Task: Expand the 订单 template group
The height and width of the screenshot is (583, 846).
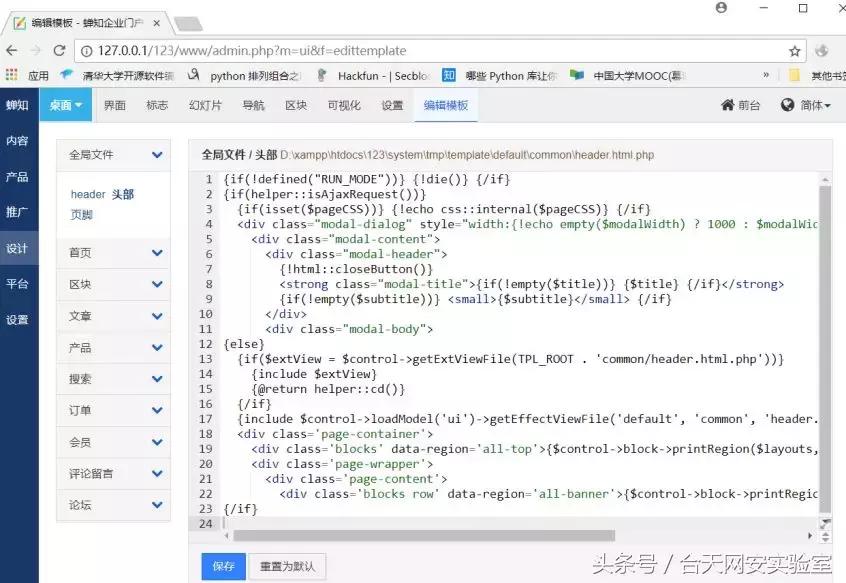Action: click(113, 410)
